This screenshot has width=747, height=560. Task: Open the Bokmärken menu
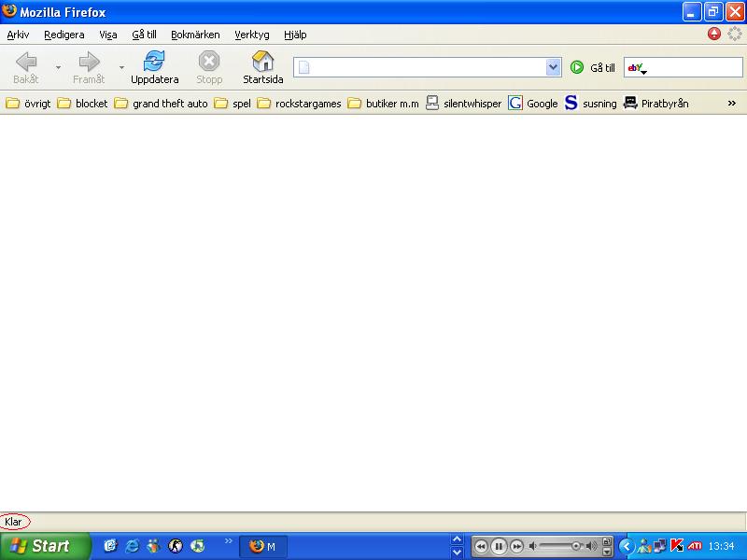point(195,35)
